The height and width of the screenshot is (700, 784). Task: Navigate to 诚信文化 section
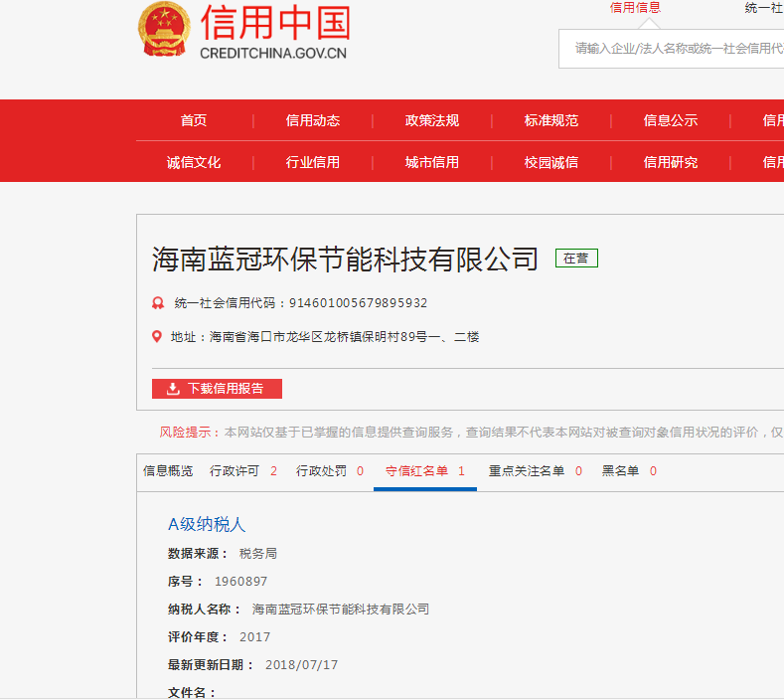coord(194,162)
